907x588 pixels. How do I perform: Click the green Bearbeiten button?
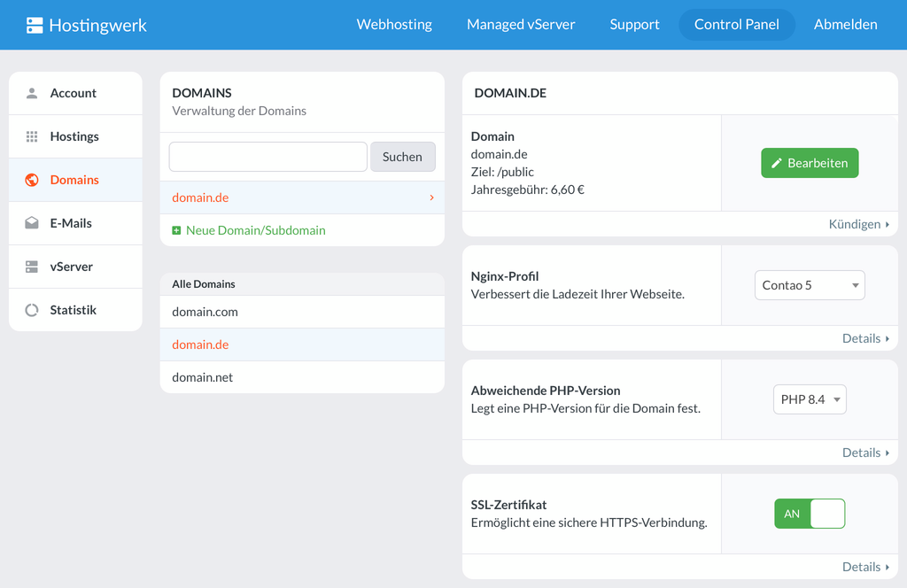tap(810, 163)
